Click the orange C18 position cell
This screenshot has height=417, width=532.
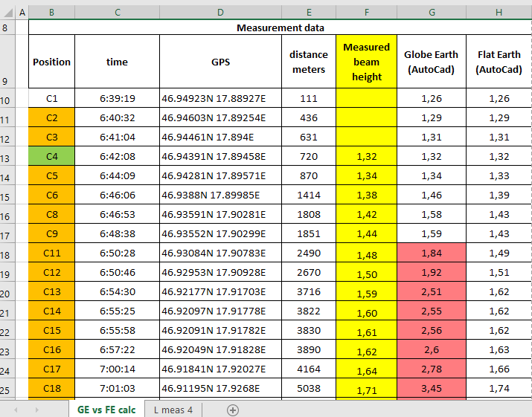pos(51,388)
